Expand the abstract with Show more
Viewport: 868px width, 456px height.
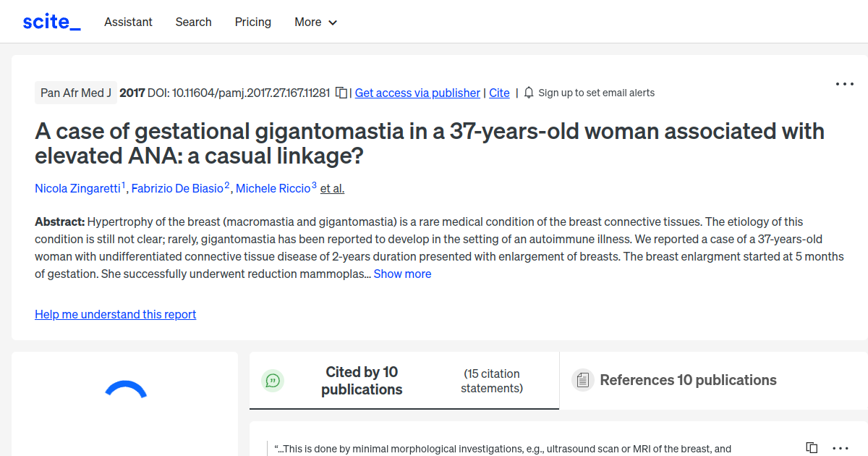point(402,274)
